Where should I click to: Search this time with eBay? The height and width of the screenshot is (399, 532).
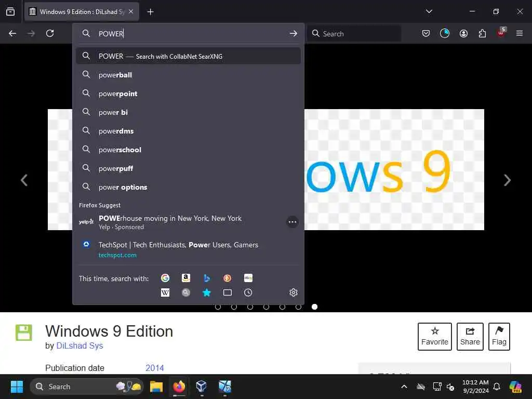248,278
